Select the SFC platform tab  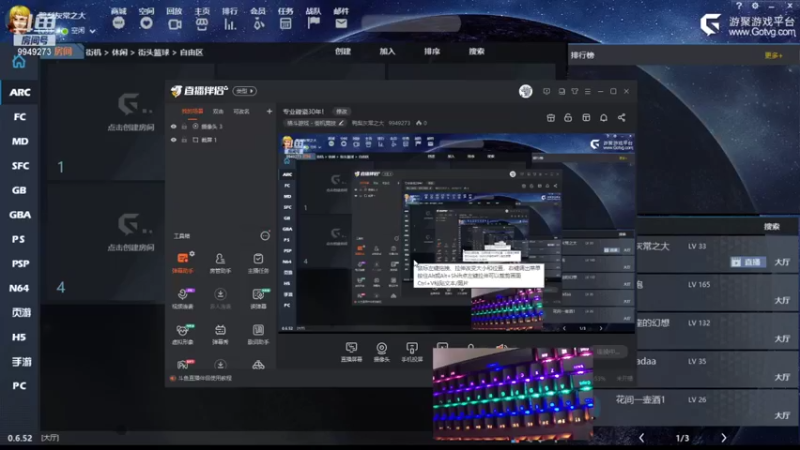pos(20,166)
